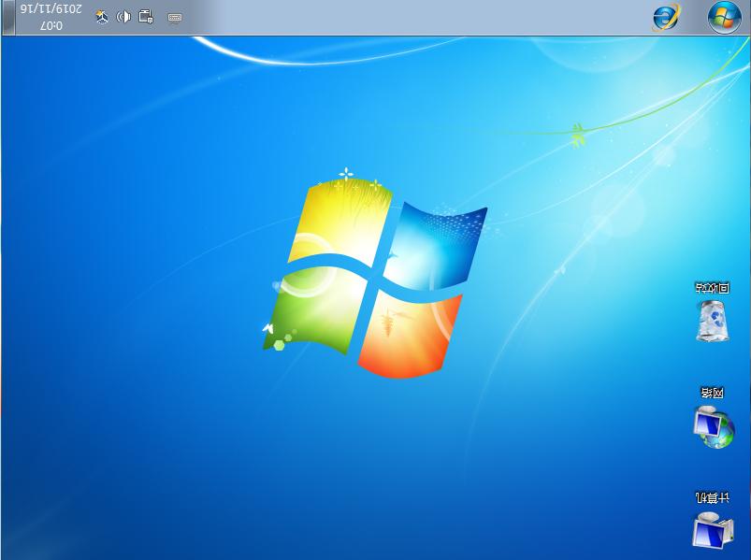
Task: Click the Show desktop strip on taskbar
Action: click(x=8, y=17)
